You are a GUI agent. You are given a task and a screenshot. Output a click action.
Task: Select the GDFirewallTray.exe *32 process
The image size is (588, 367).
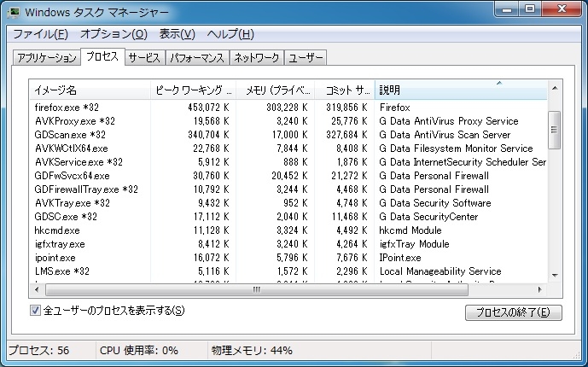288,189
